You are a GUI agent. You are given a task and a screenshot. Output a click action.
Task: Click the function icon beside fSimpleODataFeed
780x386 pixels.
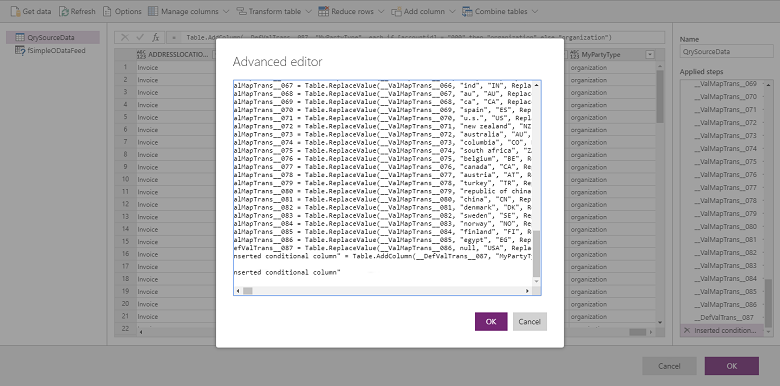(x=20, y=50)
